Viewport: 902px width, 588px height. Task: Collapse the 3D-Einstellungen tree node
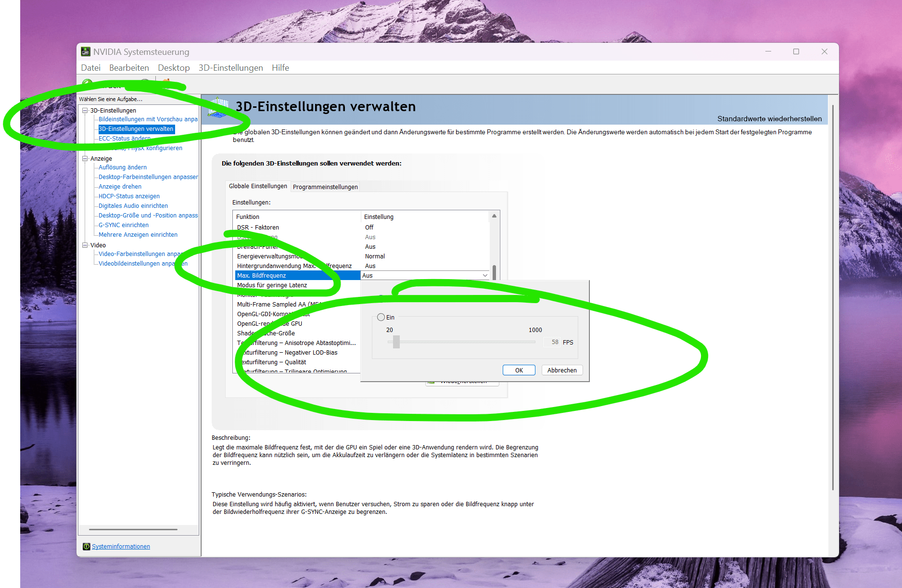point(85,111)
